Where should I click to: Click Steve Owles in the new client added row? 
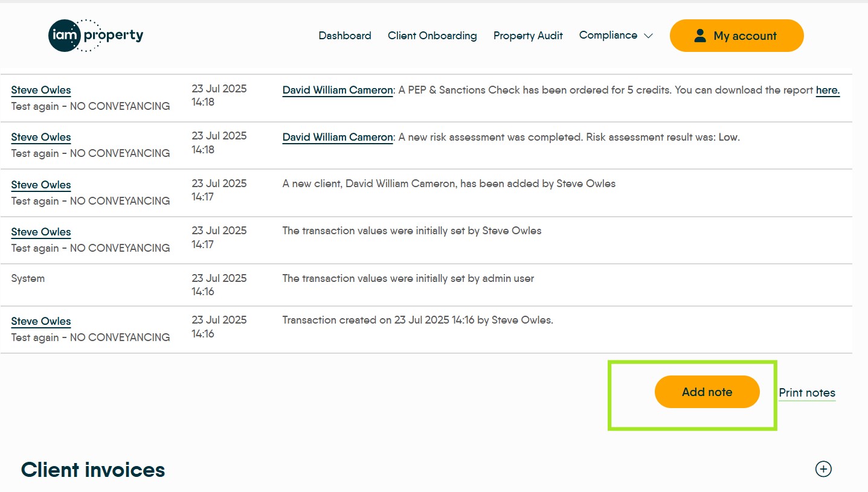41,185
